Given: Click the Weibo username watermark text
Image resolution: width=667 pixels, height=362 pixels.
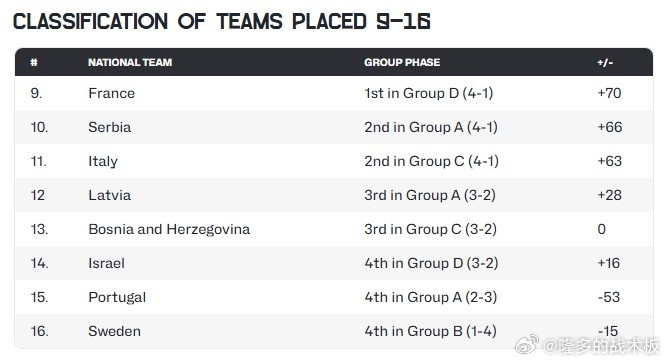Looking at the screenshot, I should pyautogui.click(x=602, y=346).
